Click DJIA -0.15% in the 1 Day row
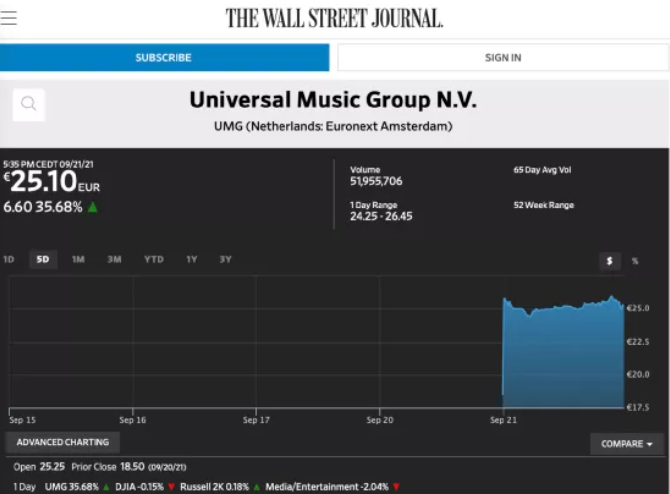 [x=140, y=487]
